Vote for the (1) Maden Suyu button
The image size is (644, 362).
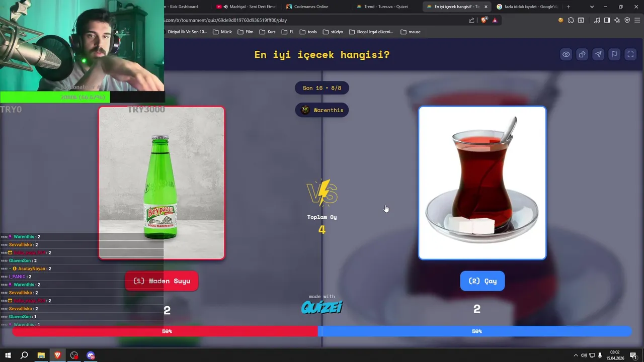162,281
